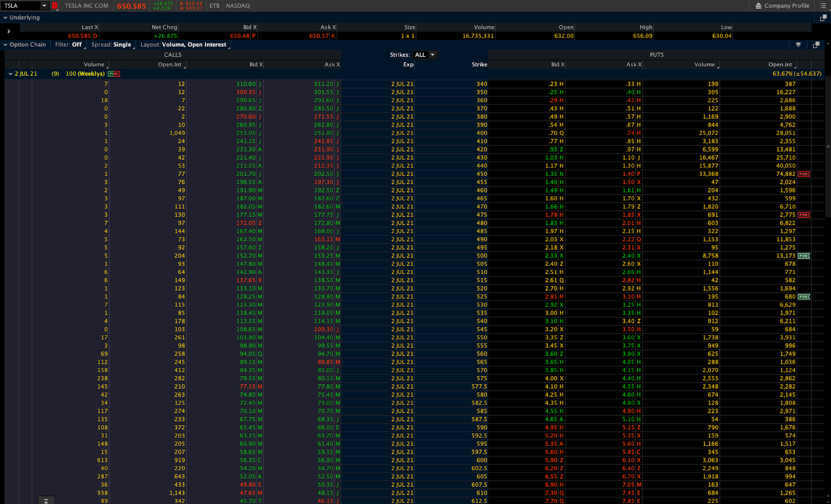Click the 610 call open interest 1,143
The height and width of the screenshot is (504, 831).
pyautogui.click(x=177, y=493)
